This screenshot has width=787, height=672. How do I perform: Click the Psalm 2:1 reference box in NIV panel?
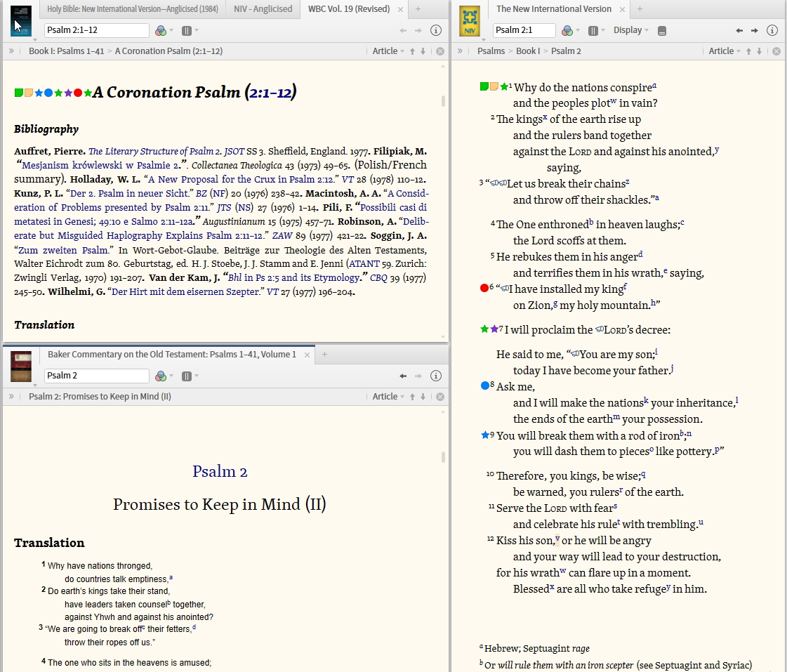pos(524,31)
